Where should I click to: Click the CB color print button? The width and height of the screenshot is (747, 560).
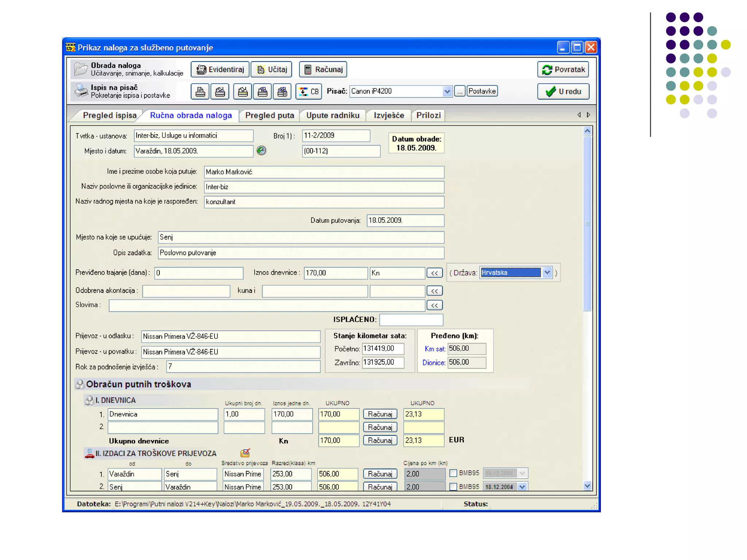click(x=309, y=91)
